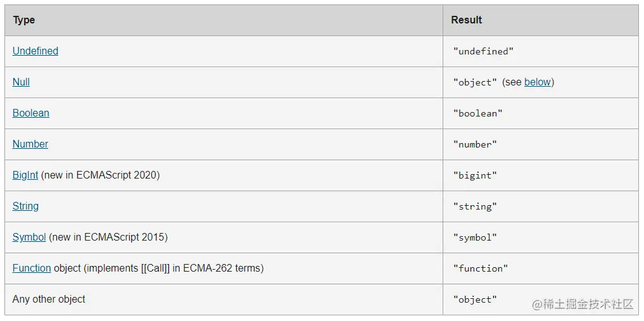Select the "undefined" result code text

tap(483, 51)
